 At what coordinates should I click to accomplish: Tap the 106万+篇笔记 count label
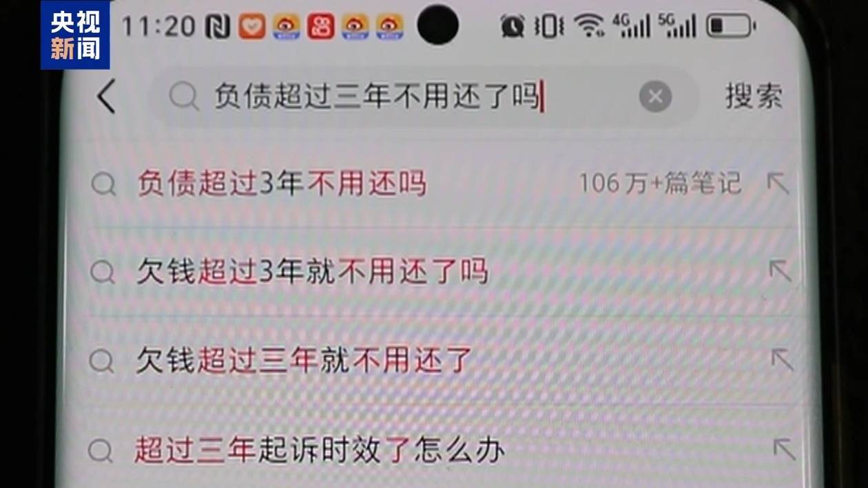click(x=659, y=184)
